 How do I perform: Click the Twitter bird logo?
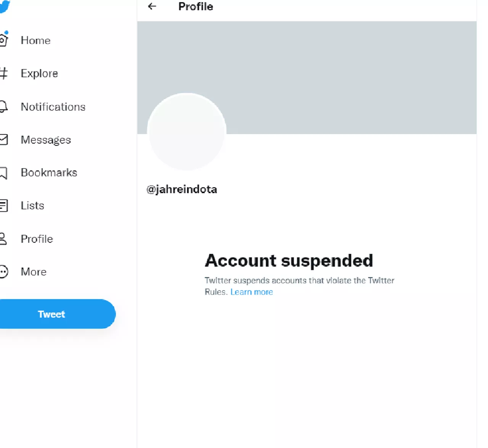(x=4, y=6)
